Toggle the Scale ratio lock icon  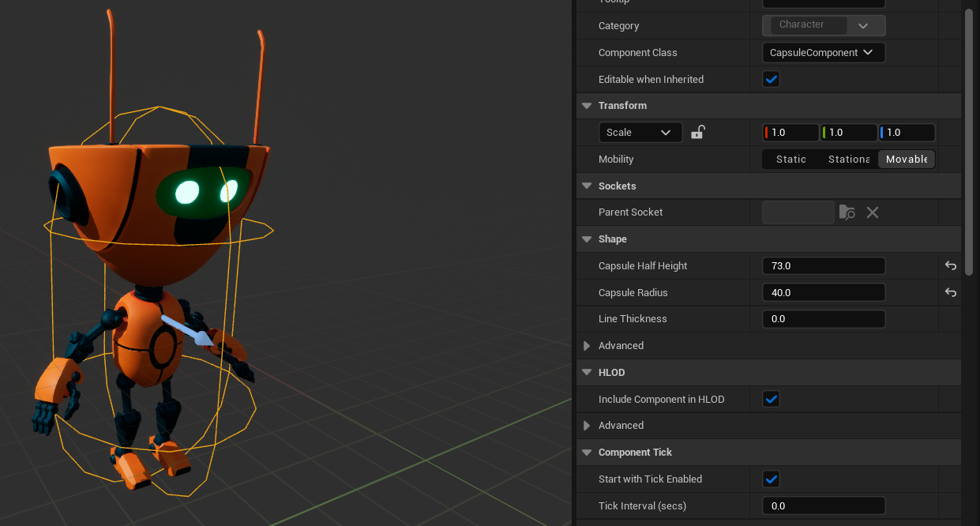click(x=697, y=132)
